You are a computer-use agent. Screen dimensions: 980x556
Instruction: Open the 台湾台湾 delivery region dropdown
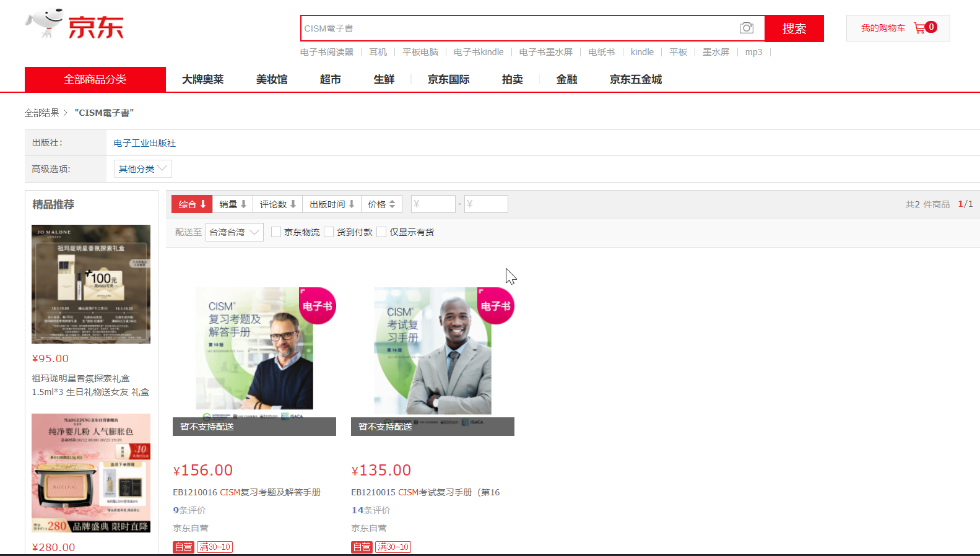pos(234,232)
